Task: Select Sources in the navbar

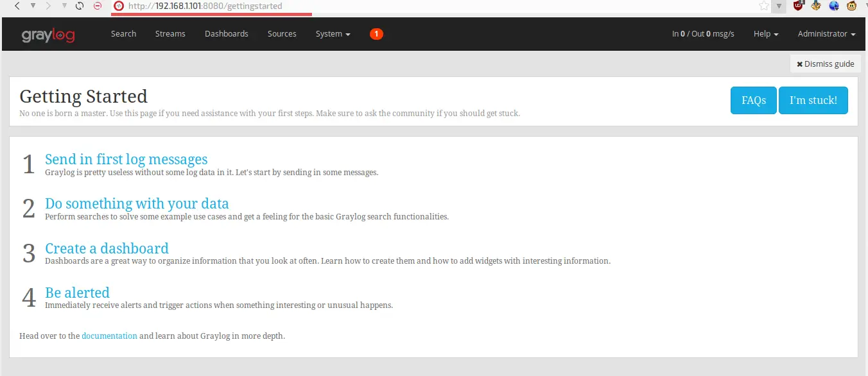Action: (282, 34)
